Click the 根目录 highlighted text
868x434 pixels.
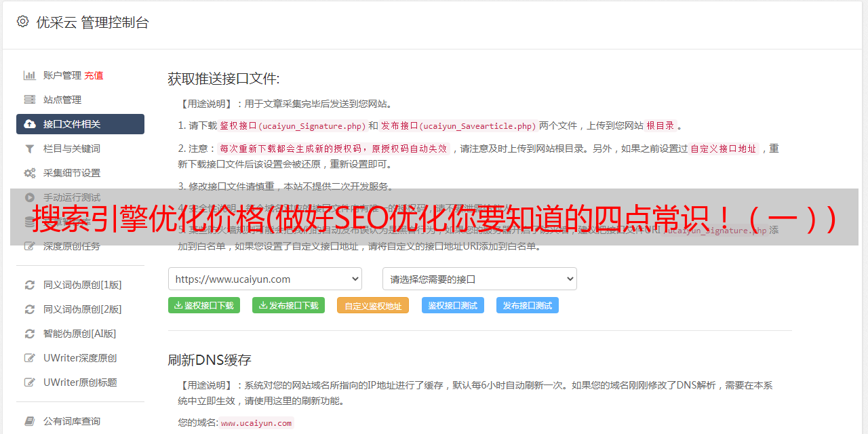660,125
